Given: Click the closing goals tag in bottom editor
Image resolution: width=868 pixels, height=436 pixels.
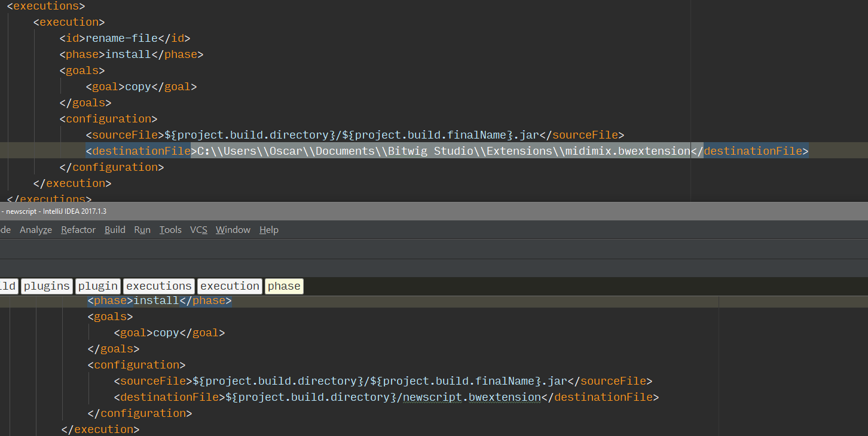Looking at the screenshot, I should point(114,349).
